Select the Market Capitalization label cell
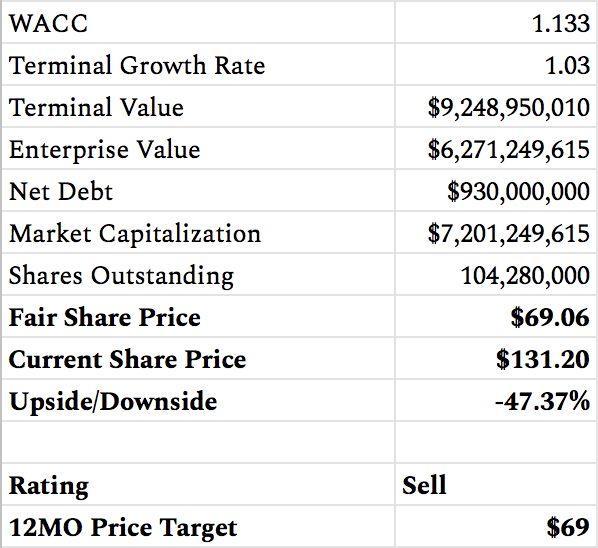 tap(198, 232)
